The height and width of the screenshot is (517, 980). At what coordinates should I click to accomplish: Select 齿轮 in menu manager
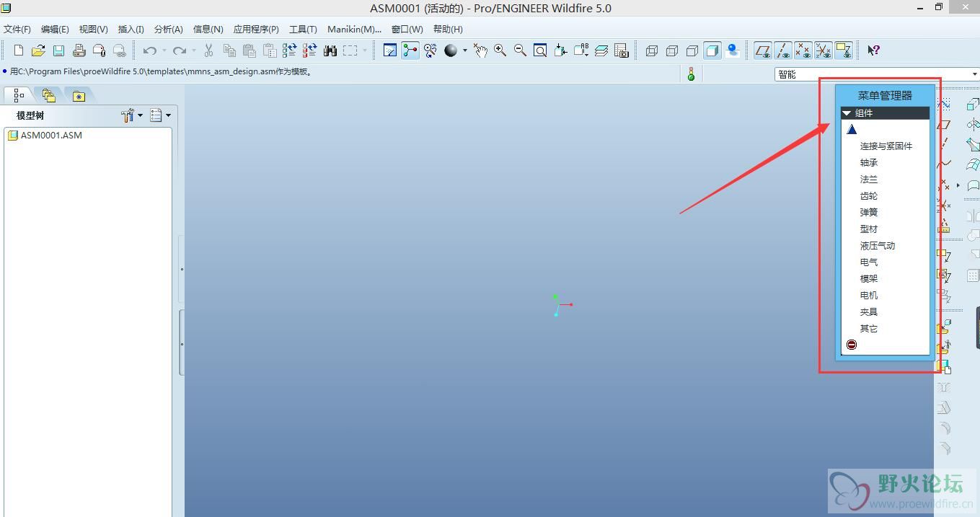click(x=869, y=196)
